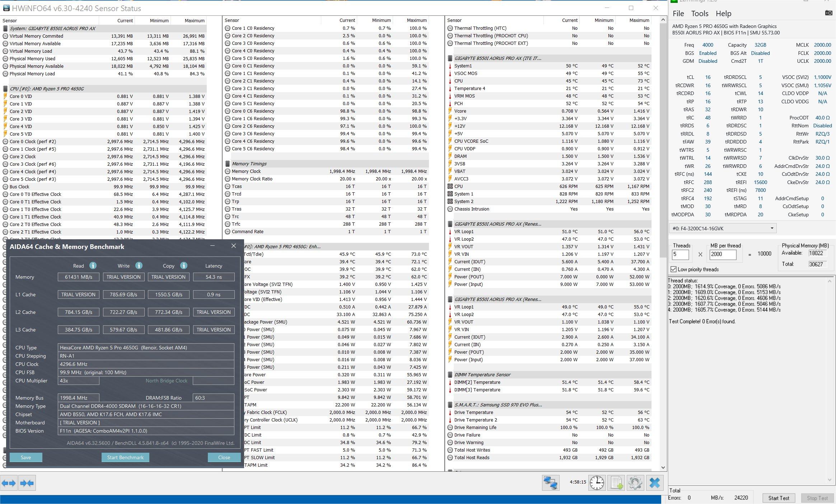Open ZenTimings File menu
836x504 pixels.
(x=678, y=14)
